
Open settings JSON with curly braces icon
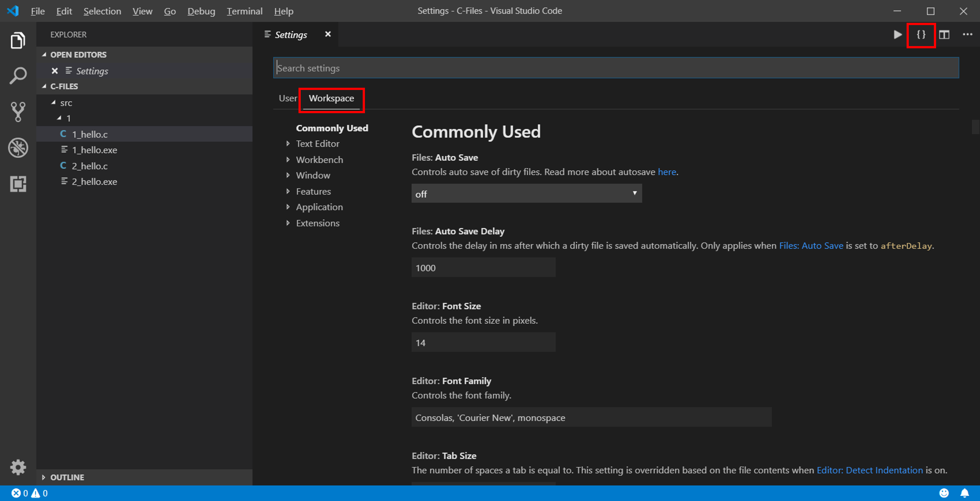coord(921,35)
